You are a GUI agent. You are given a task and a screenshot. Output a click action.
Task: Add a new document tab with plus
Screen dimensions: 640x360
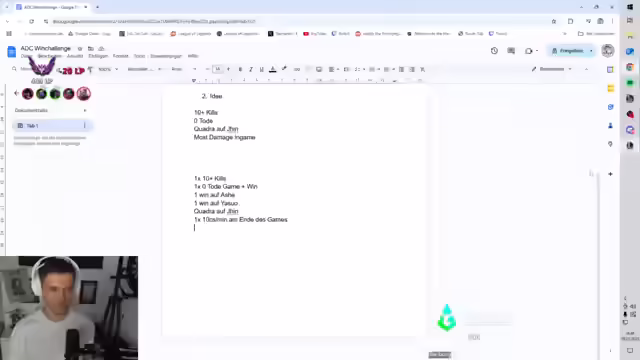85,110
